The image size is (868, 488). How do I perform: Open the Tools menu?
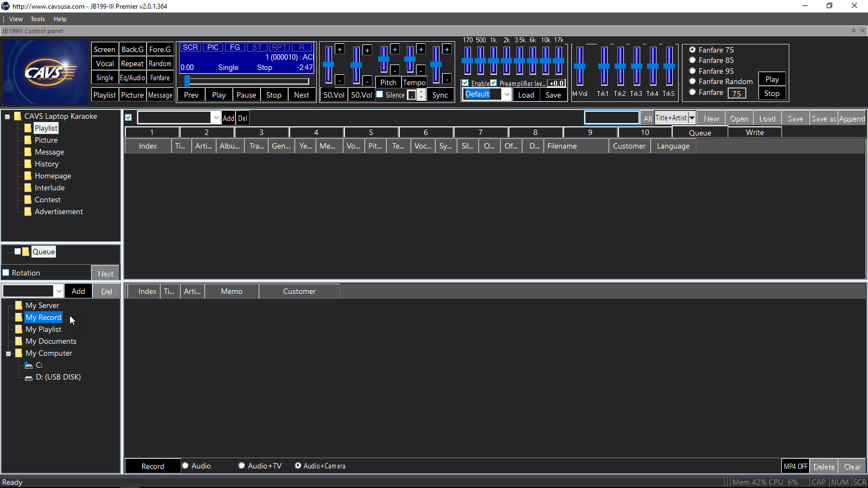38,19
